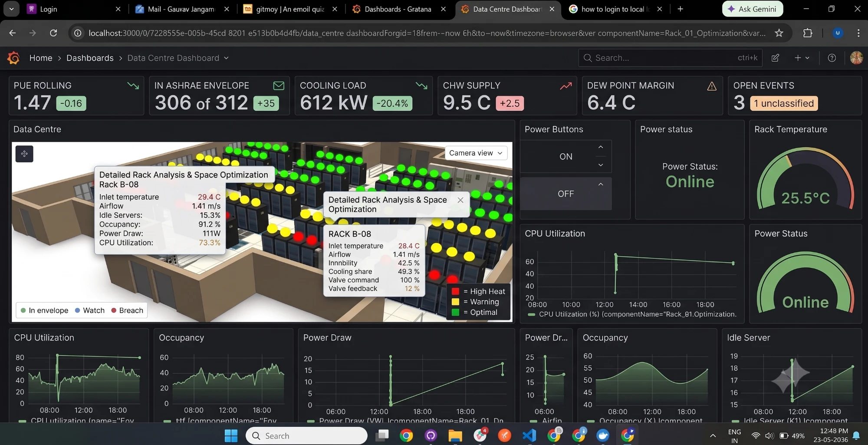Click the Grafana logo icon
Viewport: 868px width, 445px height.
click(x=13, y=58)
